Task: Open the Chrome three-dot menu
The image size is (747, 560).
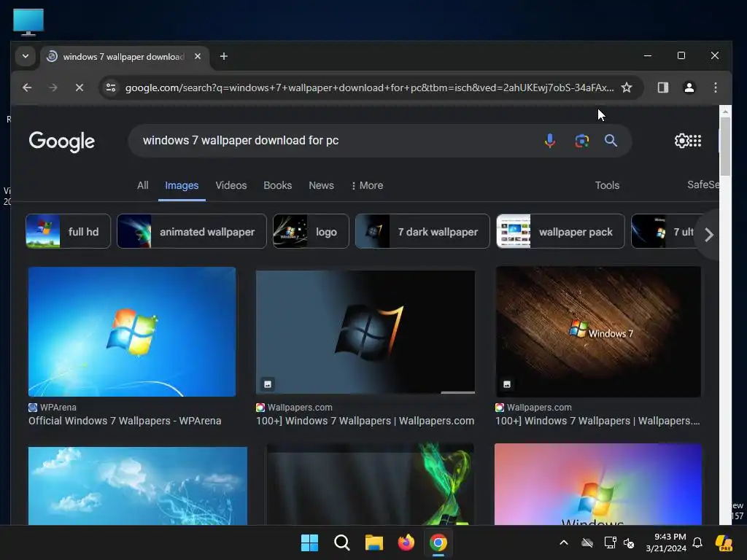Action: 715,87
